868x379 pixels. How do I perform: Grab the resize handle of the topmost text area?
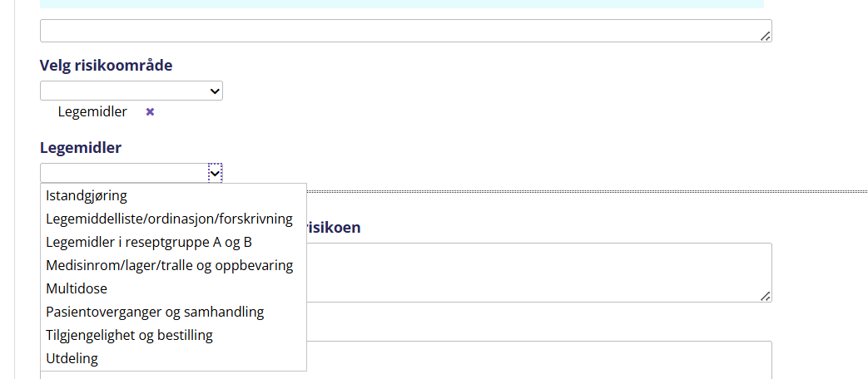pos(765,36)
